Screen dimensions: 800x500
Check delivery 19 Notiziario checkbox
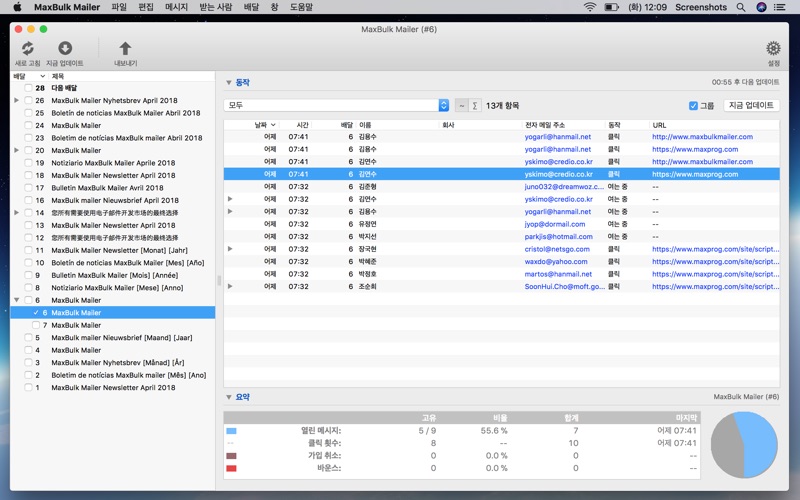click(29, 163)
